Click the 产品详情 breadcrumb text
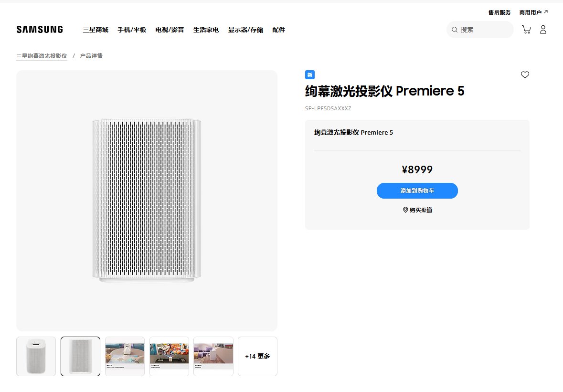The image size is (563, 392). 91,56
